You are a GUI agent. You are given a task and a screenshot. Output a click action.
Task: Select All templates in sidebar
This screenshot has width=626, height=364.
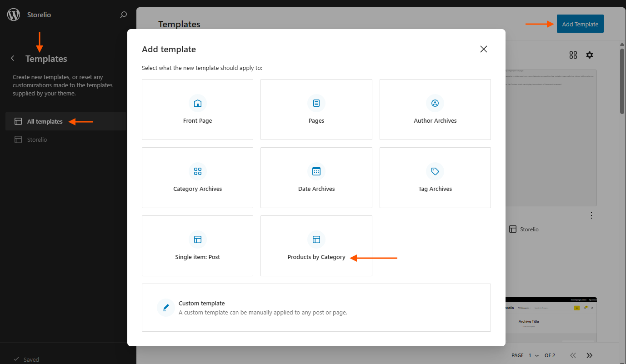pos(45,121)
